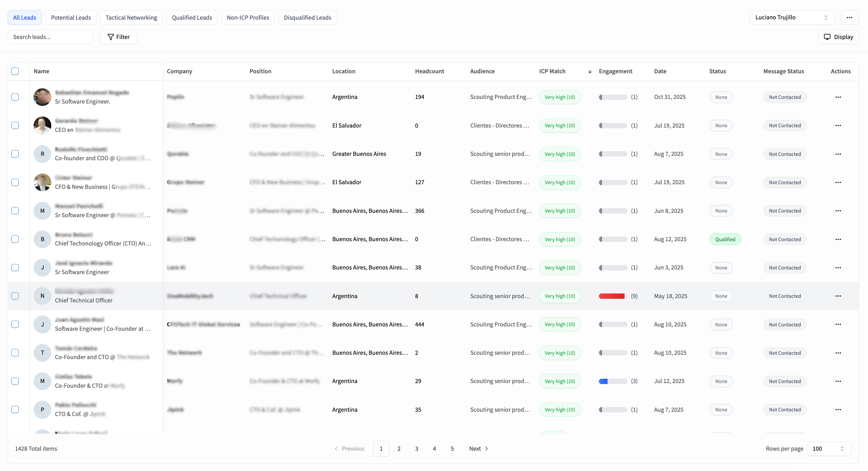Open top-right three-dots options menu

[x=849, y=18]
